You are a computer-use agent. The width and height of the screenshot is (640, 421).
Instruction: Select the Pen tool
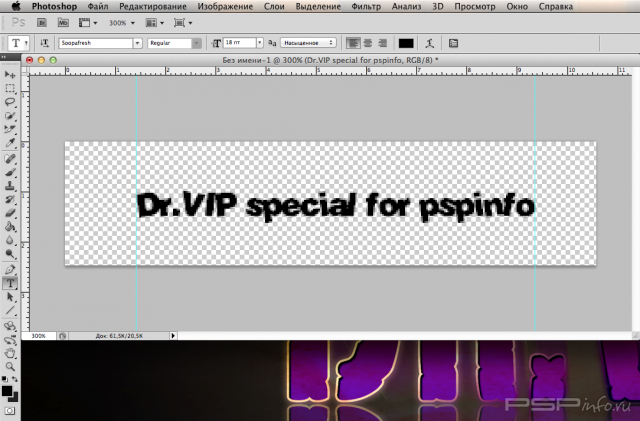pyautogui.click(x=10, y=269)
